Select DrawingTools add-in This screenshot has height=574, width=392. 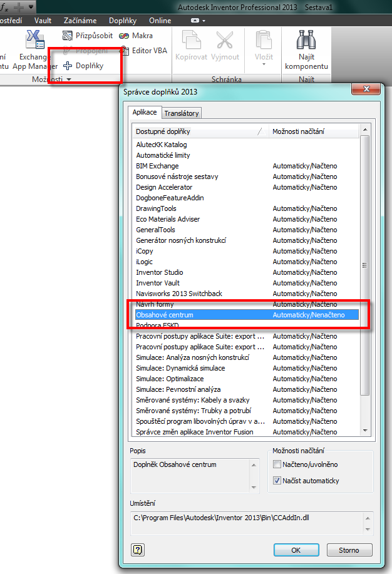246,208
